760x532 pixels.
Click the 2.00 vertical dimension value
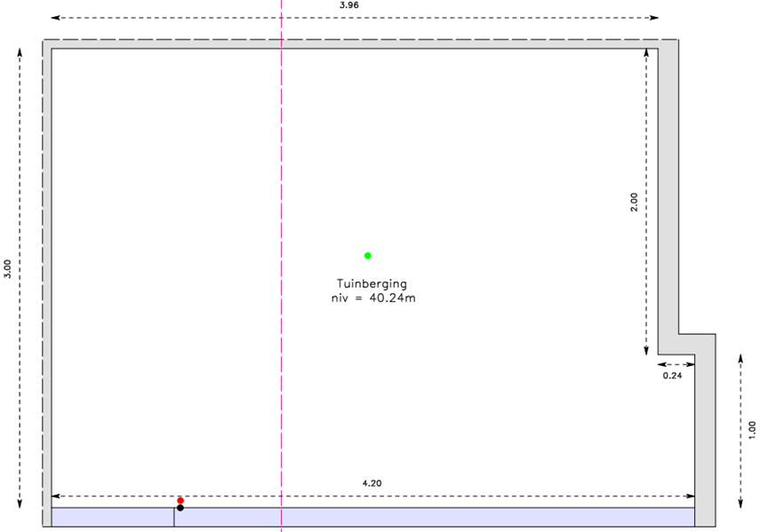[634, 202]
